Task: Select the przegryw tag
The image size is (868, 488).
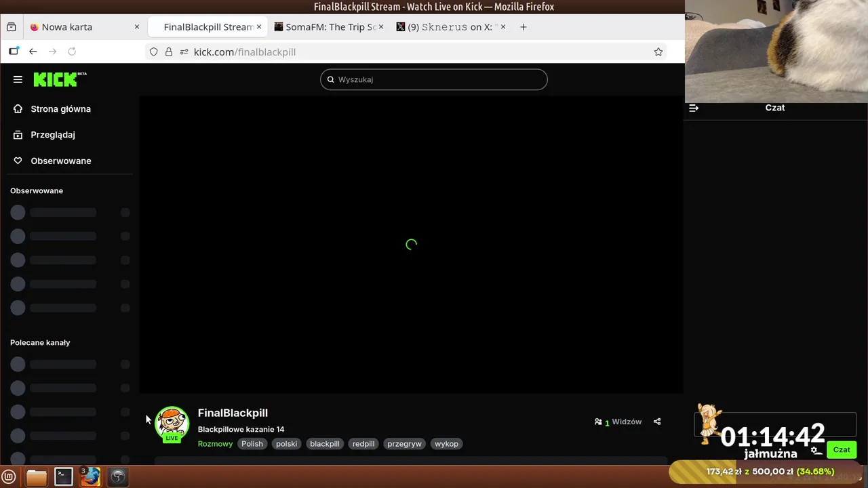Action: (x=404, y=444)
